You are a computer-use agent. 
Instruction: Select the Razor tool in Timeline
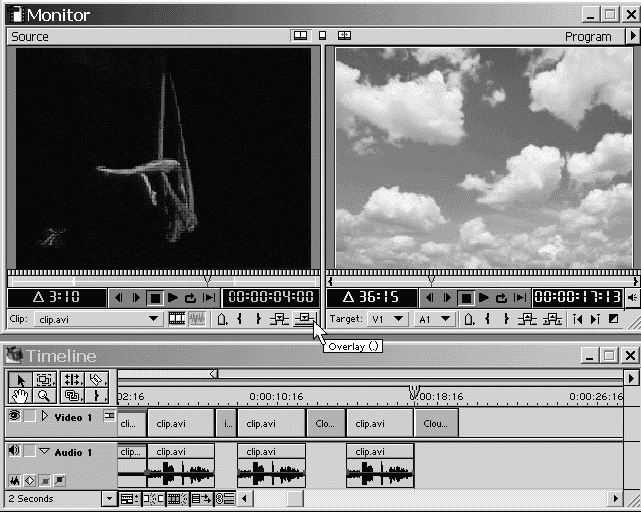[96, 380]
